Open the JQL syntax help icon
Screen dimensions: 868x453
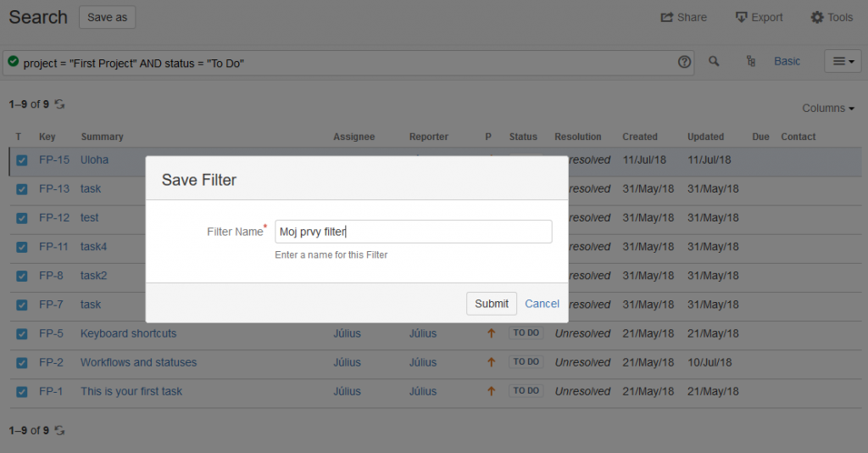coord(684,62)
